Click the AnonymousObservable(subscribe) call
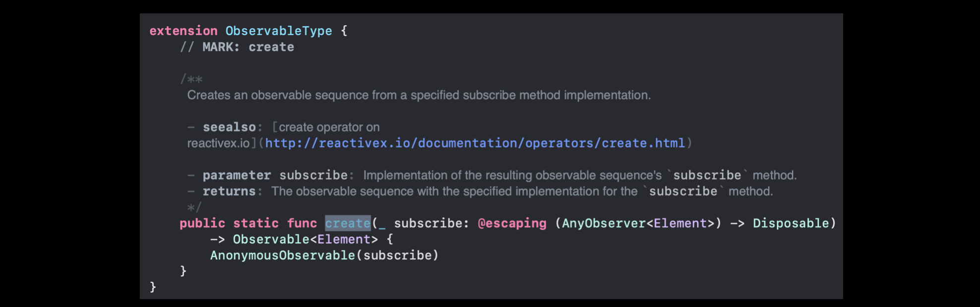 (324, 256)
